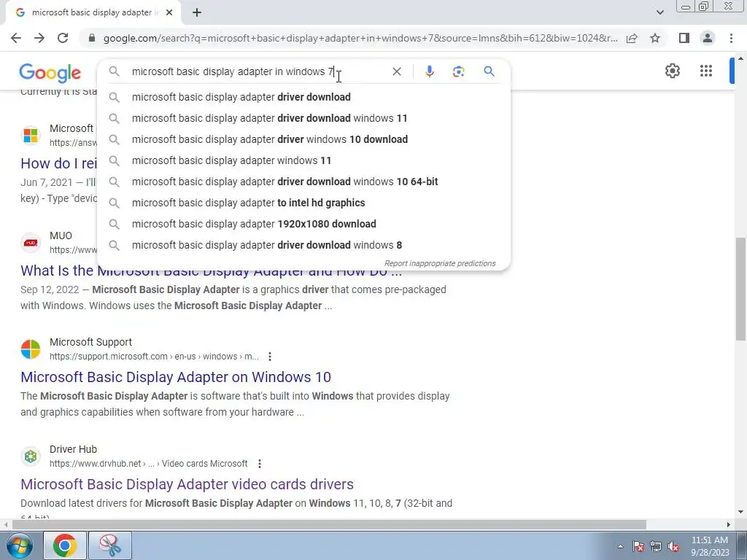Click the drvhub.net URL breadcrumb
The height and width of the screenshot is (560, 747).
pos(149,464)
